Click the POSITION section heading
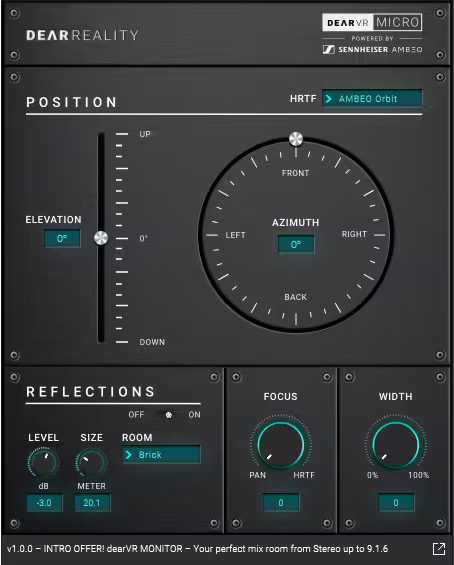This screenshot has width=454, height=565. [71, 102]
